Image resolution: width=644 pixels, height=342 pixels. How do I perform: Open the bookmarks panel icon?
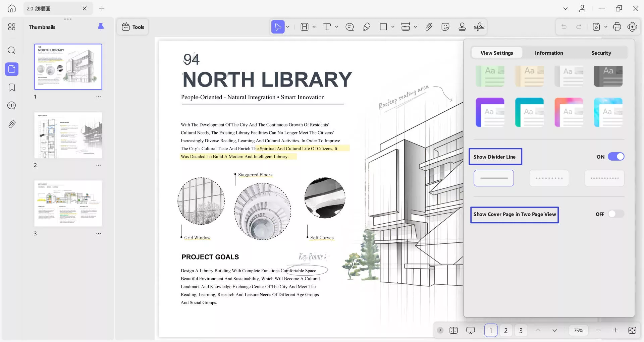click(12, 88)
